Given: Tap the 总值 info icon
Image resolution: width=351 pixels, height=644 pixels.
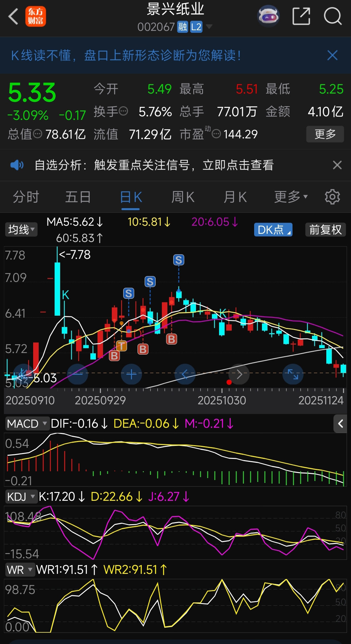Looking at the screenshot, I should [38, 134].
